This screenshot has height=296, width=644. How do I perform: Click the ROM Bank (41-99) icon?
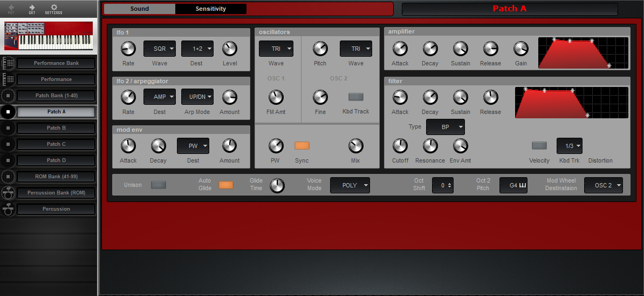point(8,177)
